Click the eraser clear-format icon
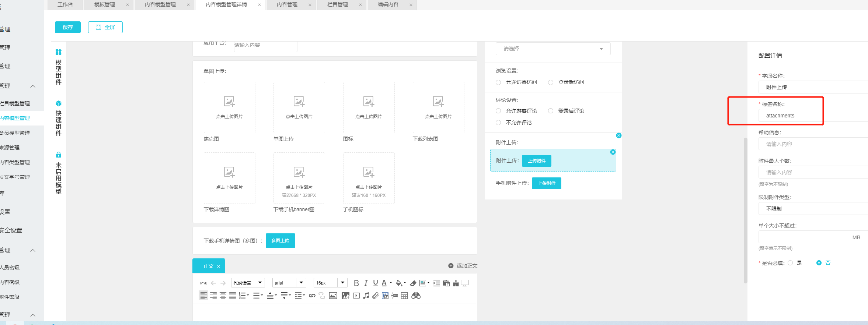Viewport: 868px width, 325px height. [413, 283]
